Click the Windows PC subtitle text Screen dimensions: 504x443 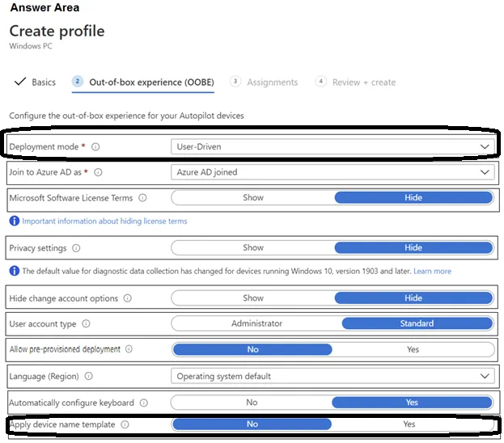[x=31, y=46]
